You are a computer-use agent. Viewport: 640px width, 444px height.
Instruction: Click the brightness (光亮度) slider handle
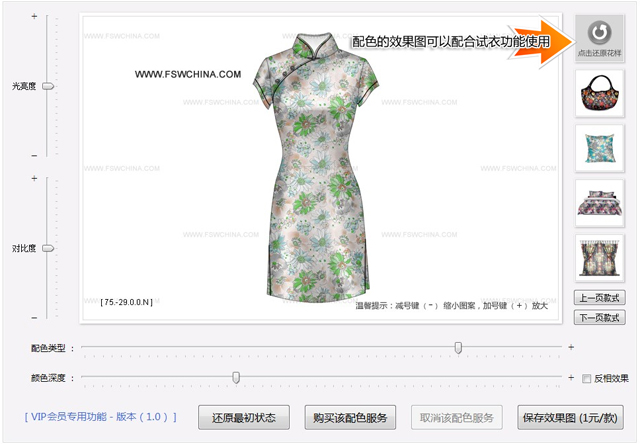pyautogui.click(x=47, y=87)
